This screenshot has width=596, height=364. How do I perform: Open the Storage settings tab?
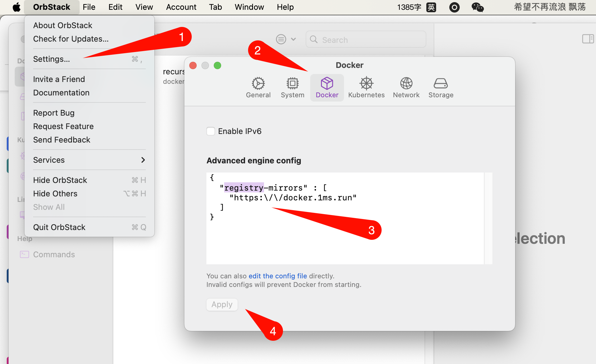pos(441,88)
